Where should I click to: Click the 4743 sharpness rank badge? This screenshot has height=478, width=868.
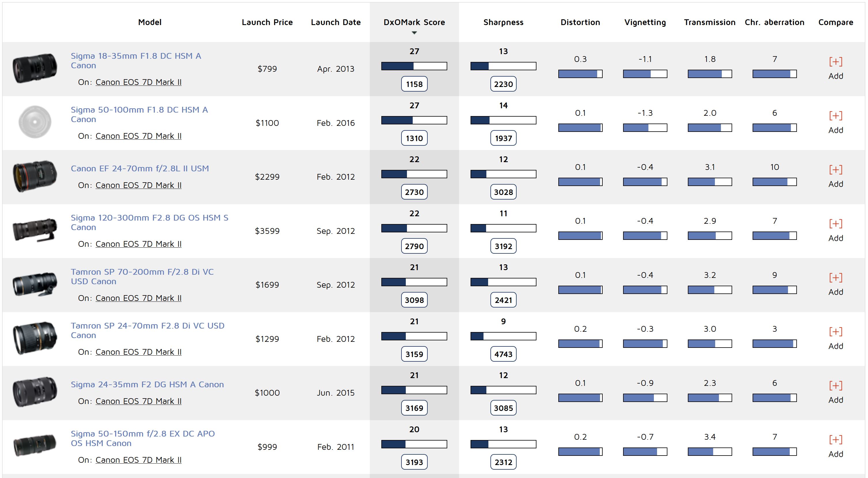tap(503, 354)
